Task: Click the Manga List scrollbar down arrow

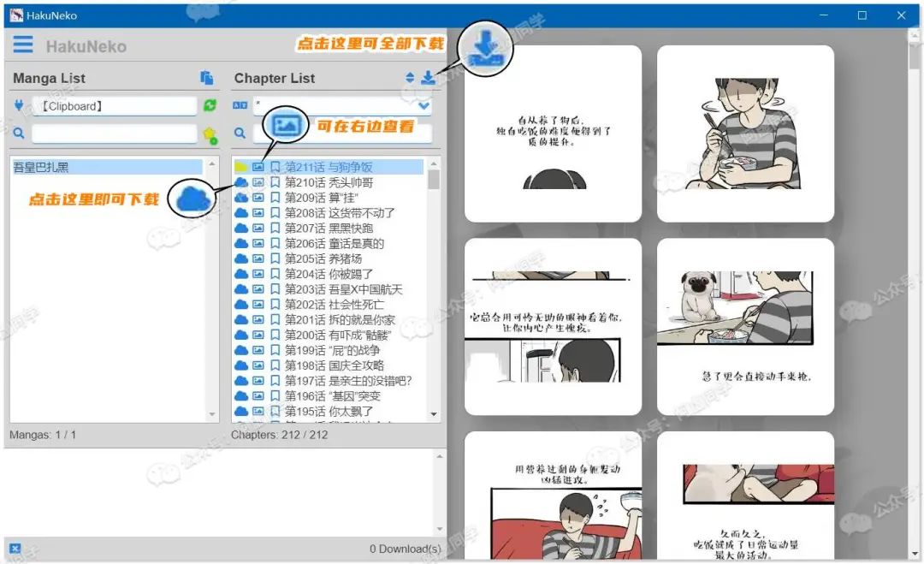Action: coord(212,414)
